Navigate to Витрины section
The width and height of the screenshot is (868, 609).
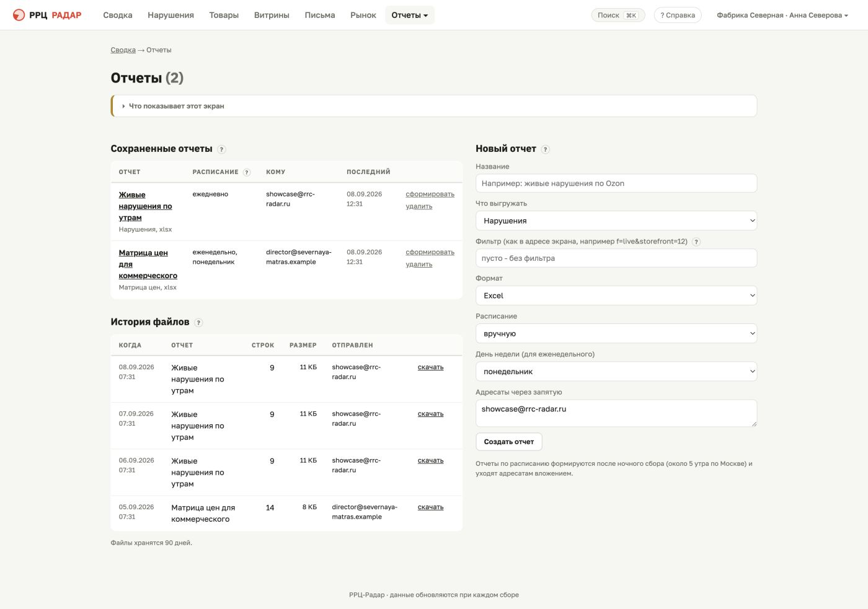[272, 15]
